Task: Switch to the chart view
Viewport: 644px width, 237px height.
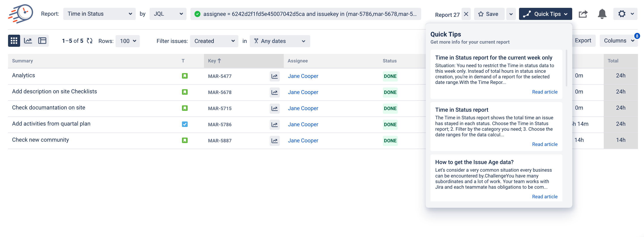Action: [28, 41]
